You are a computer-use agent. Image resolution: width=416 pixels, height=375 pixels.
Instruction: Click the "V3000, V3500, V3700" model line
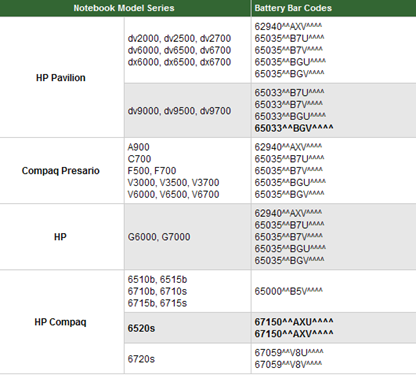[x=173, y=183]
